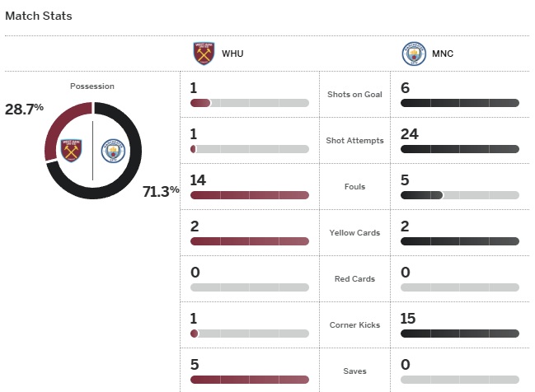535x392 pixels.
Task: Click the WHU team abbreviation
Action: pyautogui.click(x=232, y=54)
